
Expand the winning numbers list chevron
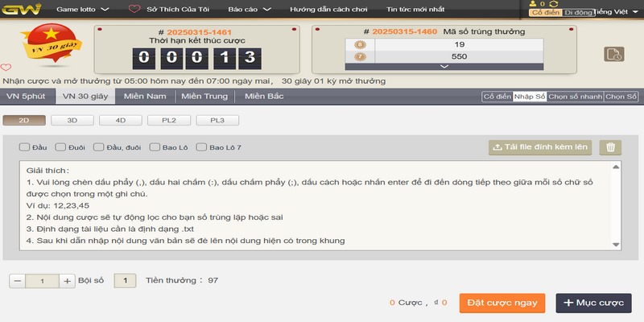[443, 67]
